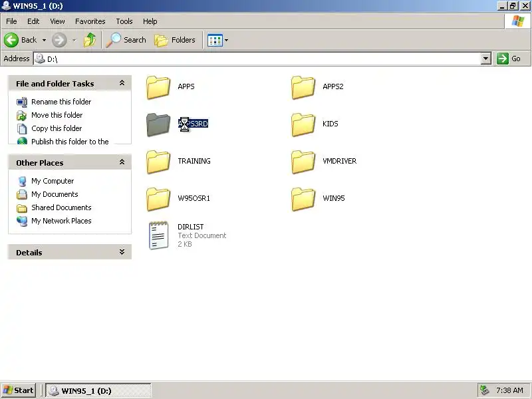Image resolution: width=532 pixels, height=399 pixels.
Task: Click the My Network Places sidebar icon
Action: [x=22, y=221]
